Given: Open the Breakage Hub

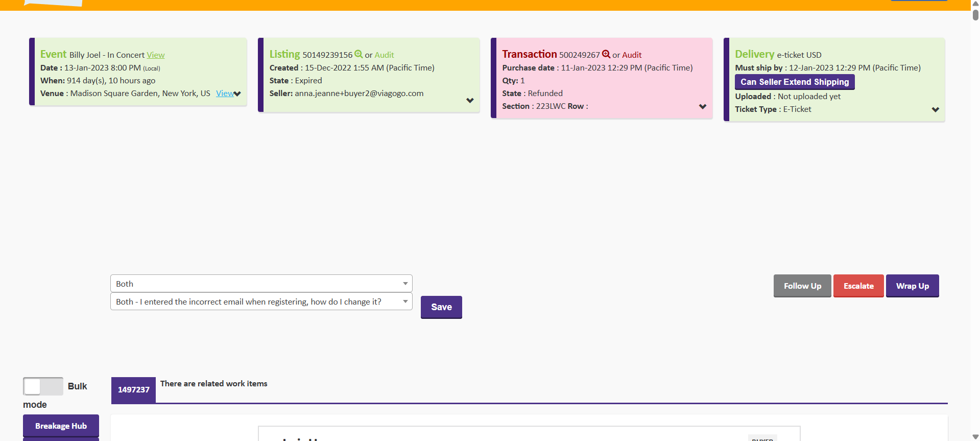Looking at the screenshot, I should click(61, 426).
